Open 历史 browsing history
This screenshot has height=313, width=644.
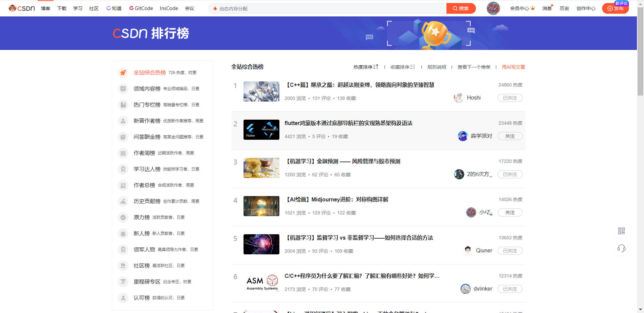pos(565,8)
